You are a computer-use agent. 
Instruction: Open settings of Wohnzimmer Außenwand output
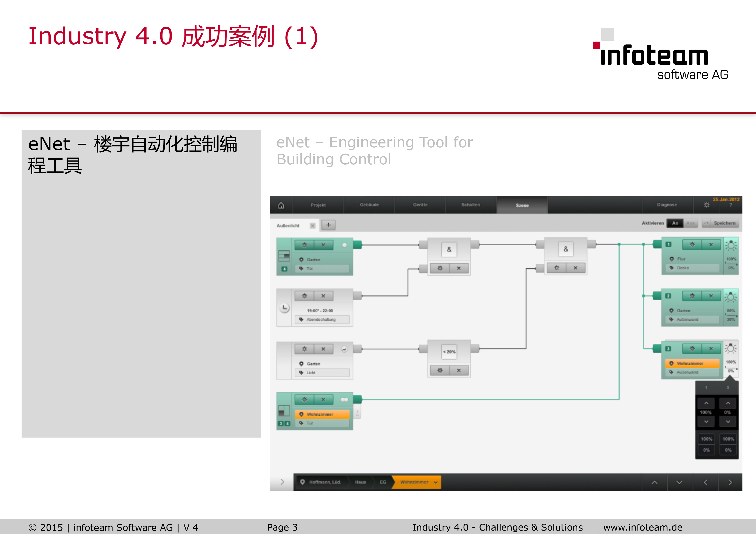[692, 349]
